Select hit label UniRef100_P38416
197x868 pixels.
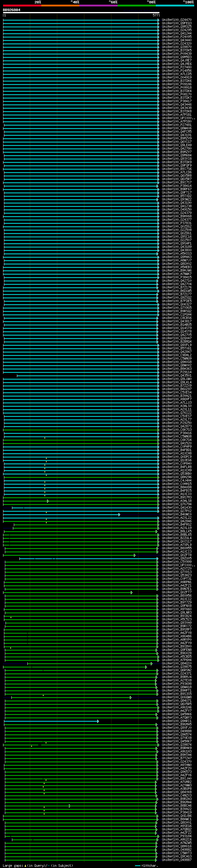tap(176, 433)
